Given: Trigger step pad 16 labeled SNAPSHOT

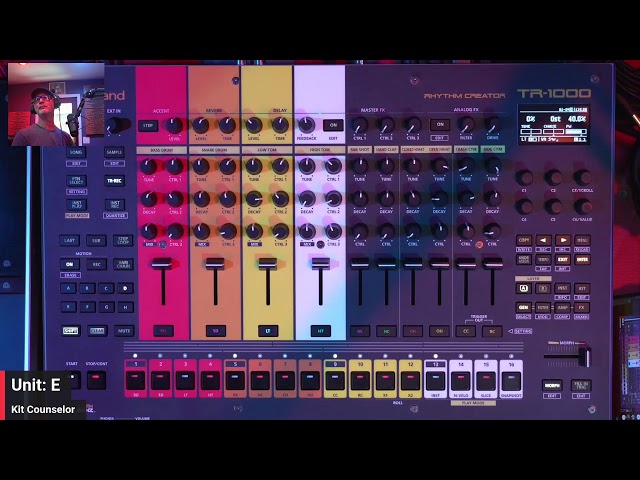Looking at the screenshot, I should (x=511, y=380).
